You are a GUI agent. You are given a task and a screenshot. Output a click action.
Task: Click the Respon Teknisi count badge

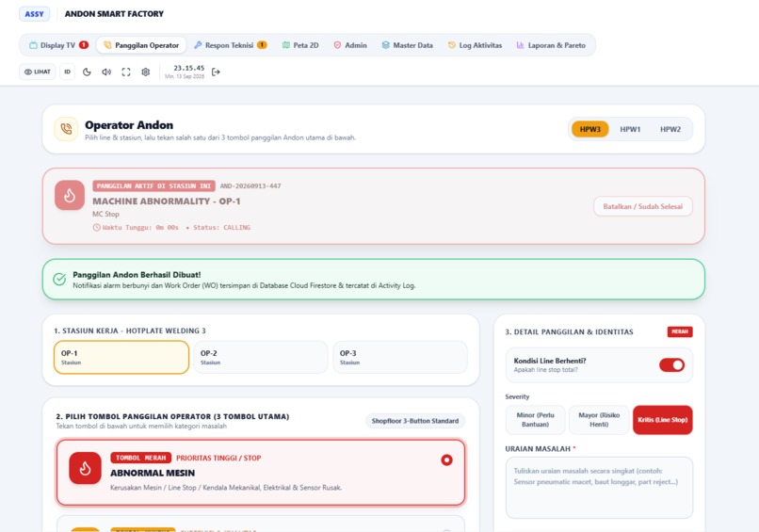tap(262, 45)
